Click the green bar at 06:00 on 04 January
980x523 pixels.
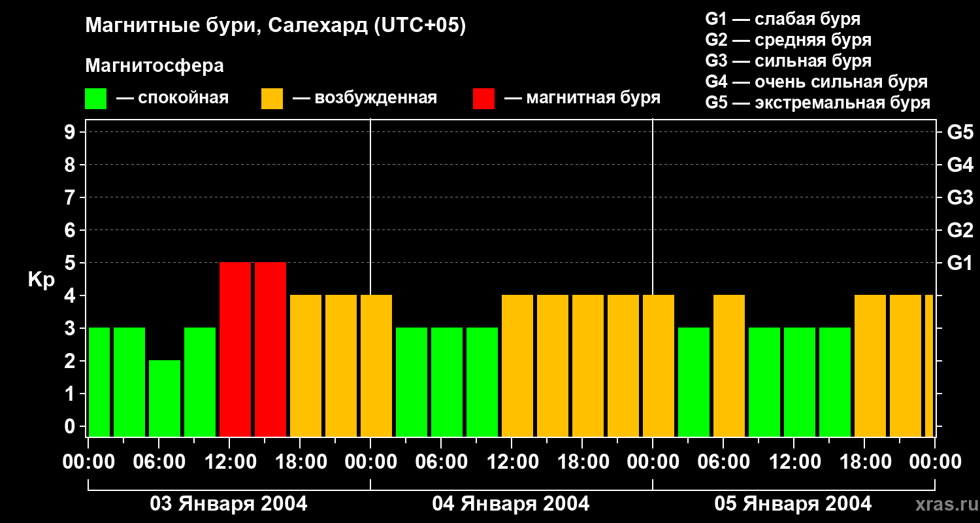coord(447,382)
